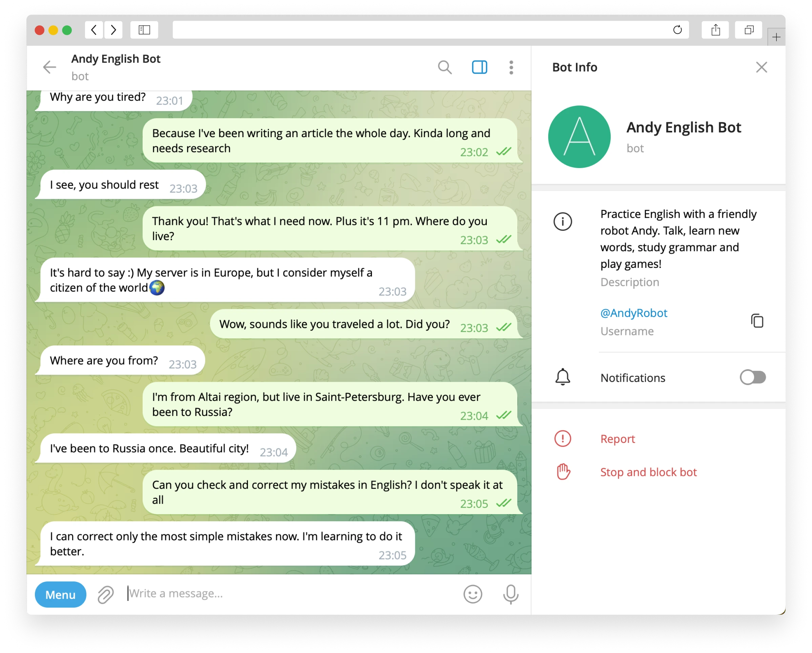Open the search in this chat

pyautogui.click(x=445, y=67)
